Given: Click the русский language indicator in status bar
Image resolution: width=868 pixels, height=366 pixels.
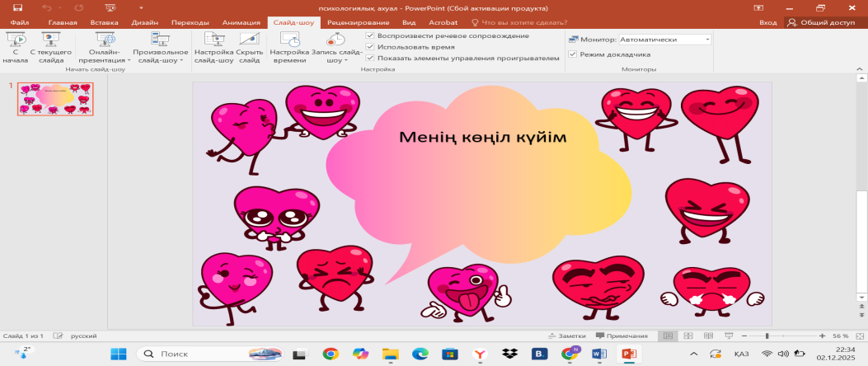Looking at the screenshot, I should [82, 336].
